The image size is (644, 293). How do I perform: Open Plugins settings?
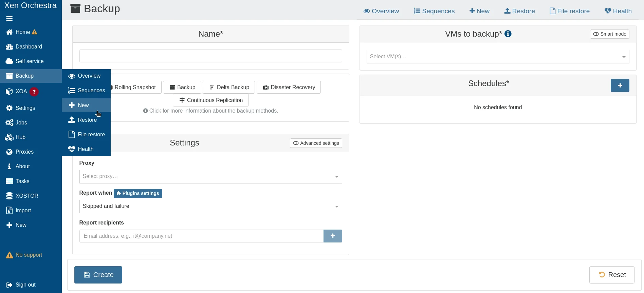point(138,193)
